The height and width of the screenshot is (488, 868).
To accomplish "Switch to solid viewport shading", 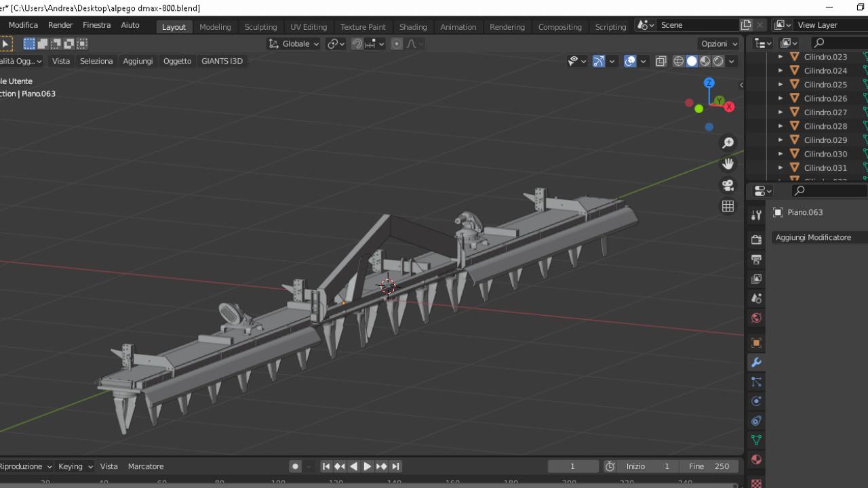I will pos(692,61).
